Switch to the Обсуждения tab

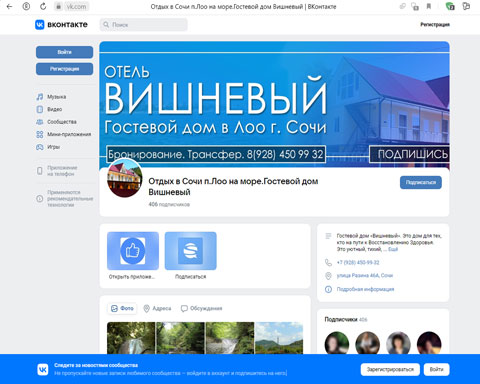point(201,308)
